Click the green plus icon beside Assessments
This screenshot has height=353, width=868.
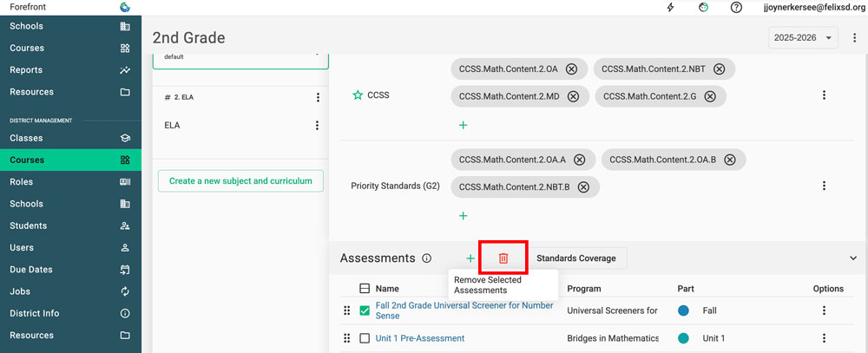(x=470, y=258)
